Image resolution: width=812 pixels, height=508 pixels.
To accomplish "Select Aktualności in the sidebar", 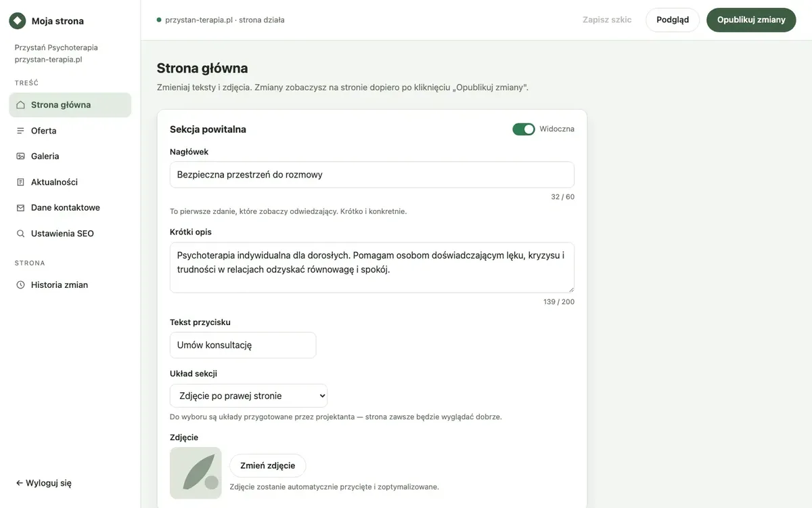I will coord(70,182).
